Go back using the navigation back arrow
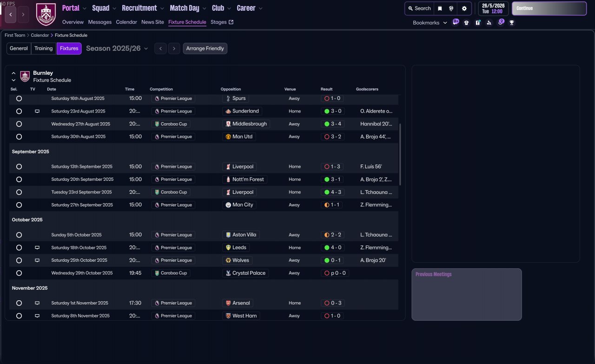Viewport: 595px width, 364px height. (11, 14)
